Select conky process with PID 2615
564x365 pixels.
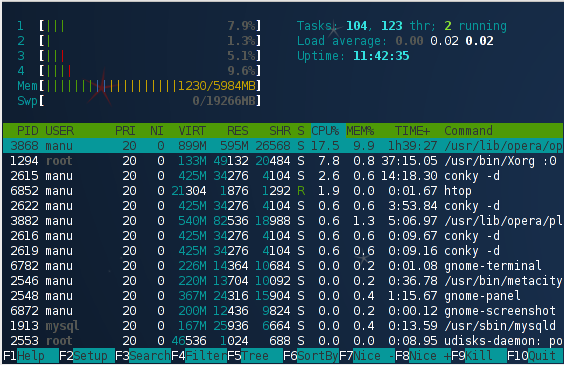[x=283, y=176]
